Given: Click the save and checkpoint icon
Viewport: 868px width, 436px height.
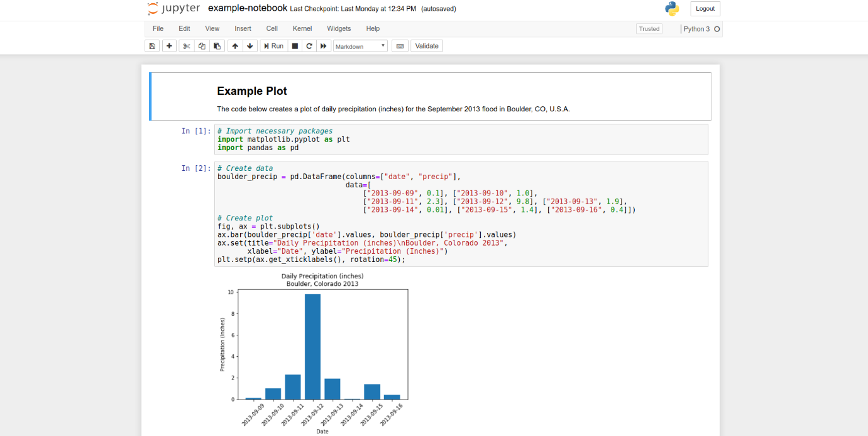Looking at the screenshot, I should [x=151, y=46].
